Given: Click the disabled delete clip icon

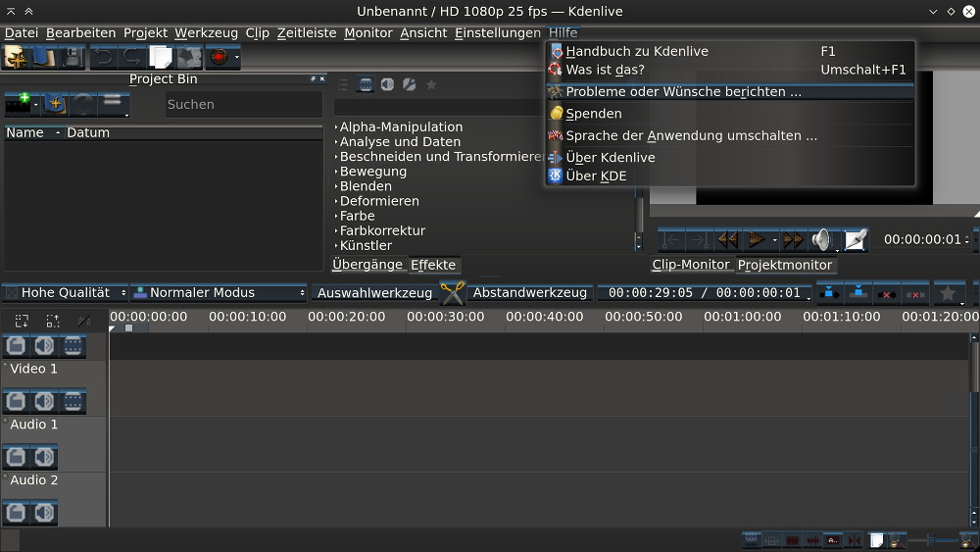Looking at the screenshot, I should point(83,104).
